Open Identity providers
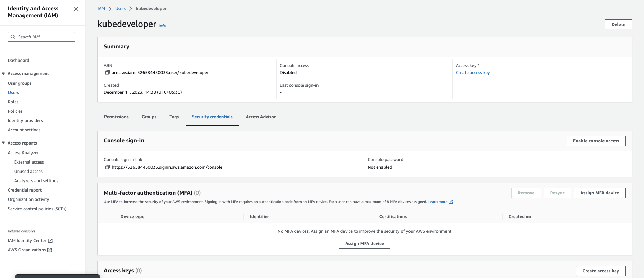Screen dimensions: 644x278 point(25,120)
